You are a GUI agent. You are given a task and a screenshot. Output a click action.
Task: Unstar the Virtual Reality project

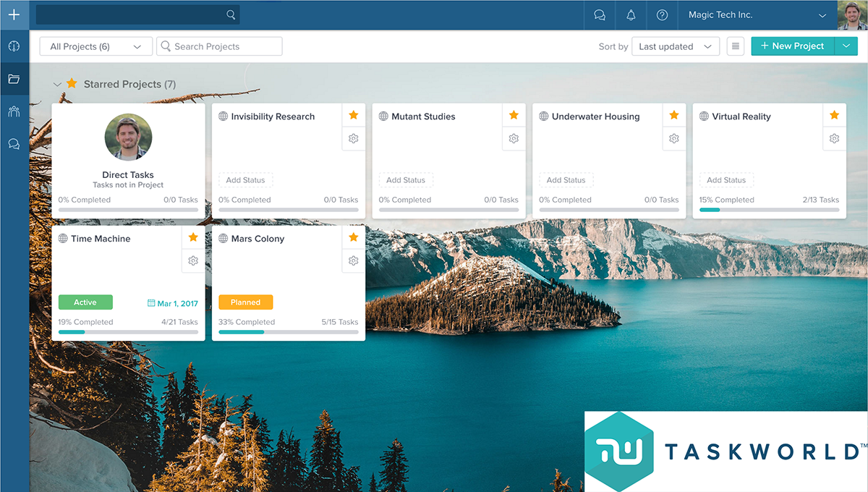(x=834, y=115)
